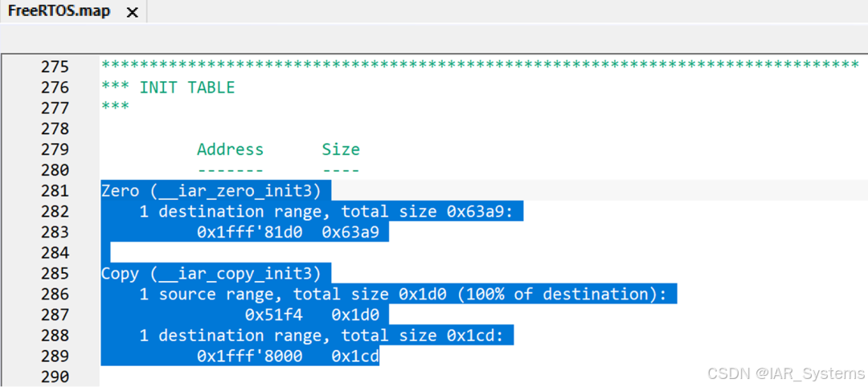The height and width of the screenshot is (387, 868).
Task: Click the size value 0x1cd on line 289
Action: point(355,356)
